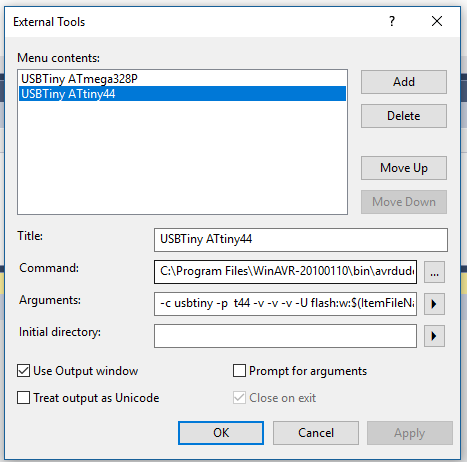467x462 pixels.
Task: Confirm with the OK button
Action: coord(221,433)
